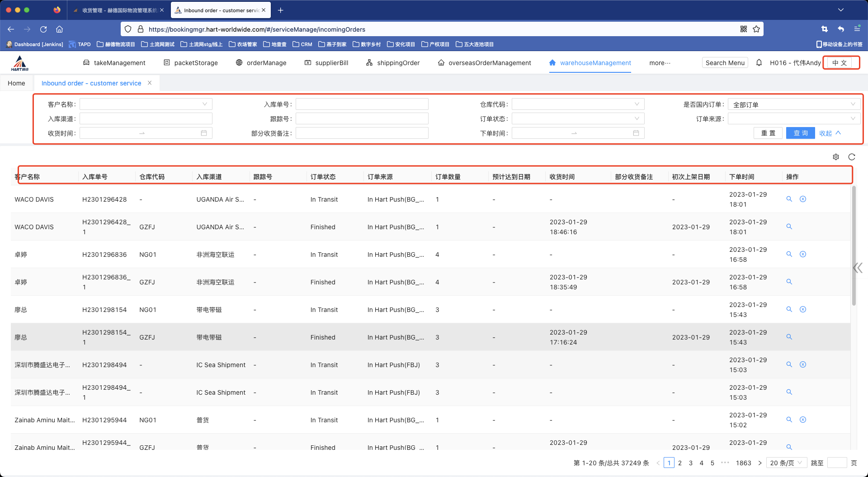Open the 客户名称 dropdown
The image size is (868, 477).
(x=146, y=104)
